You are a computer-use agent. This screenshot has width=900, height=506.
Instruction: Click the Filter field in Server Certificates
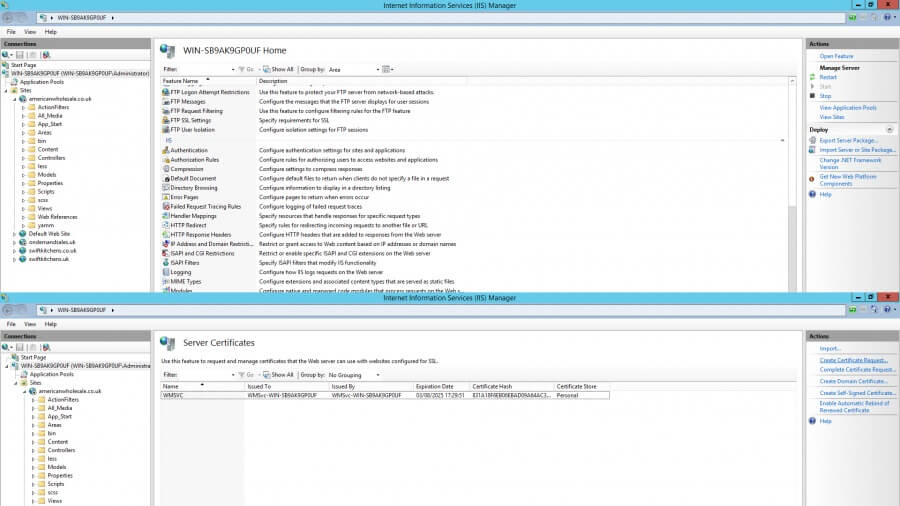[207, 375]
